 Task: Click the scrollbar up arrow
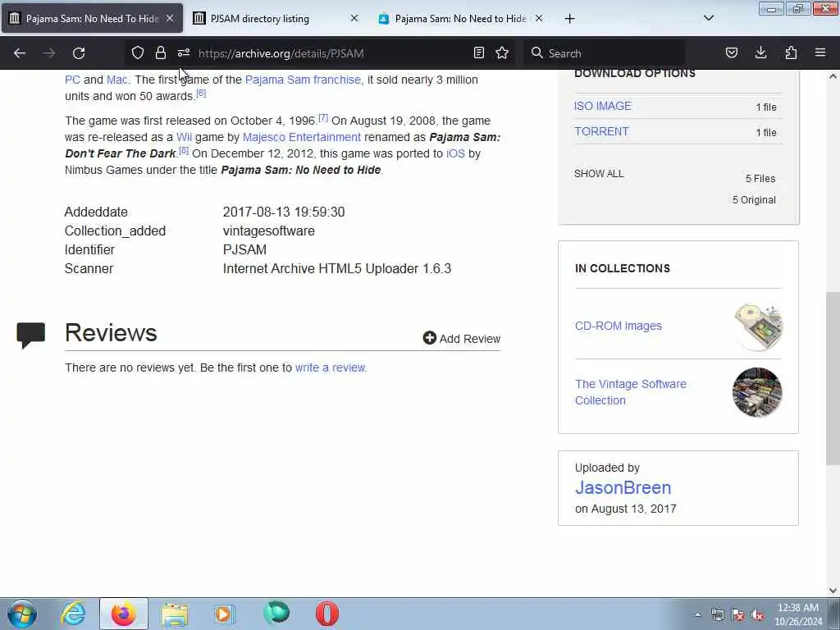pyautogui.click(x=833, y=76)
